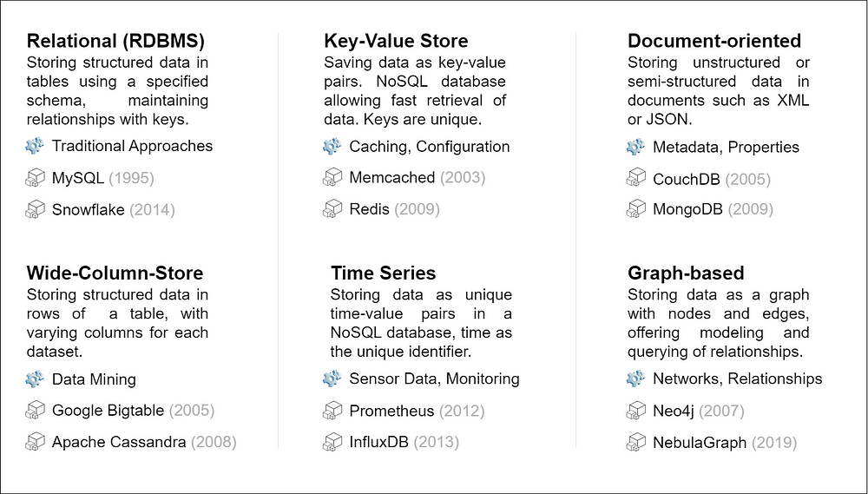Click the gear icon beside Metadata, Properties
The image size is (868, 494).
pos(636,148)
